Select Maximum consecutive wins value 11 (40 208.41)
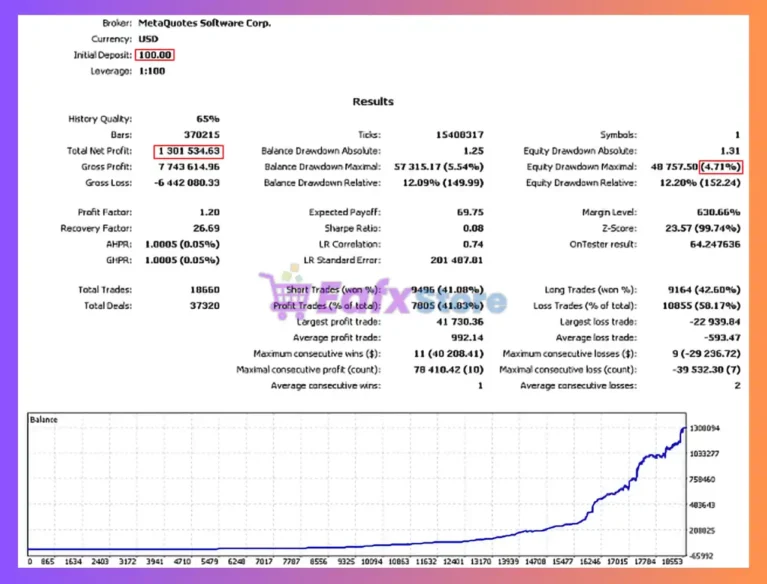 449,354
